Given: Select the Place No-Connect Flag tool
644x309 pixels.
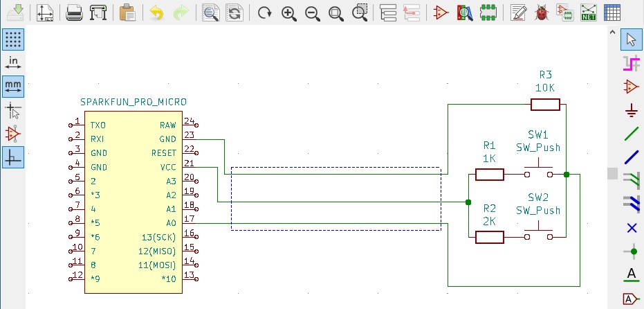Looking at the screenshot, I should 631,227.
